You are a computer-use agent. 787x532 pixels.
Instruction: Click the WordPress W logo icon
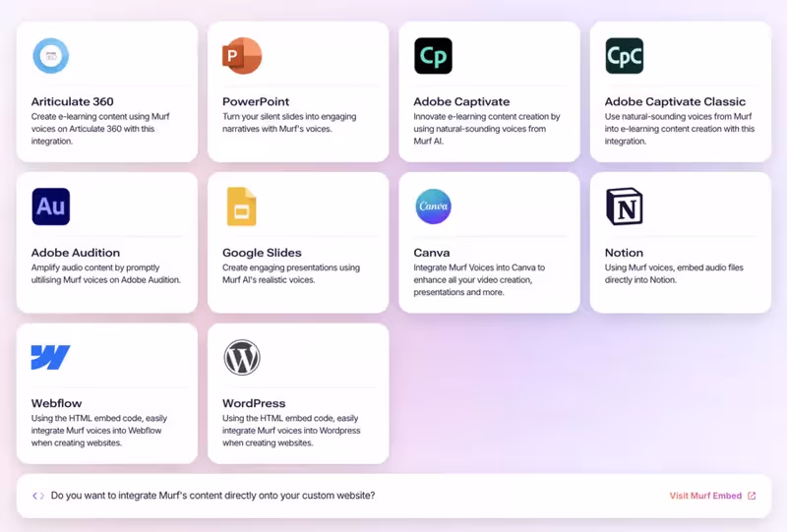(242, 357)
